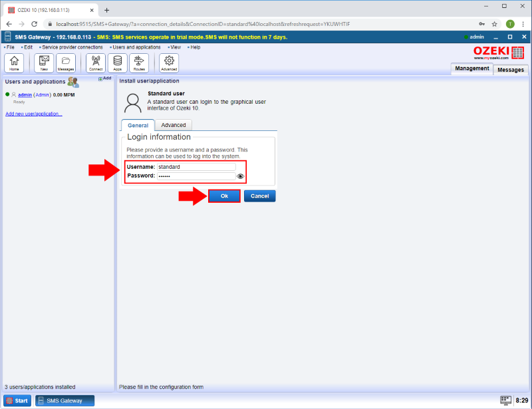Open Chrome's three-dot menu
This screenshot has height=409, width=532.
click(523, 24)
